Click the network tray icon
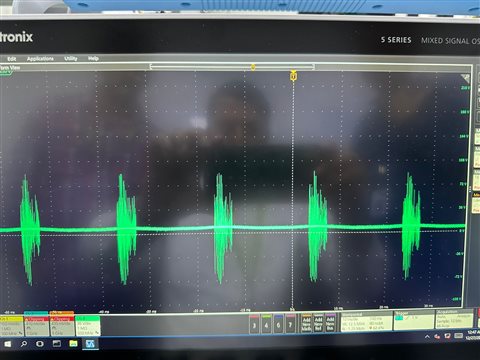The width and height of the screenshot is (480, 360). [x=448, y=336]
